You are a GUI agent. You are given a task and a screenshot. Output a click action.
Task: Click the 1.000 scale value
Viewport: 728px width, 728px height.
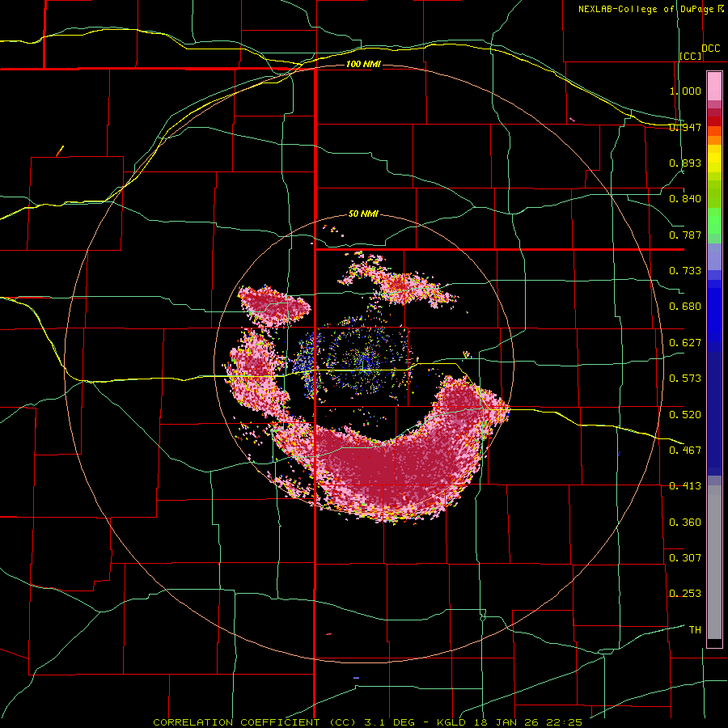click(x=685, y=91)
